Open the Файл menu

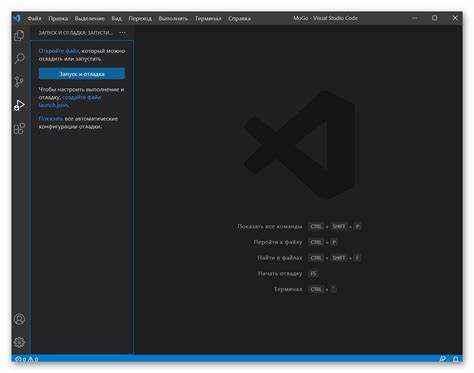34,19
